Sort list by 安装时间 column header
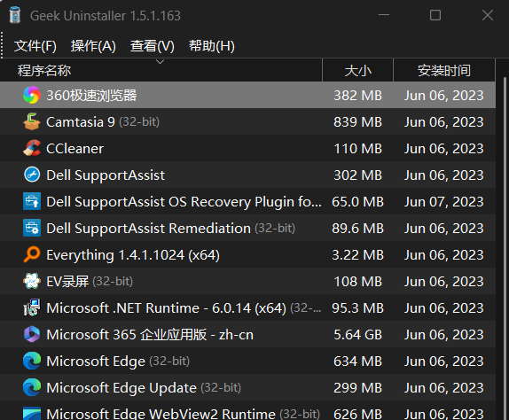509x420 pixels. tap(444, 70)
